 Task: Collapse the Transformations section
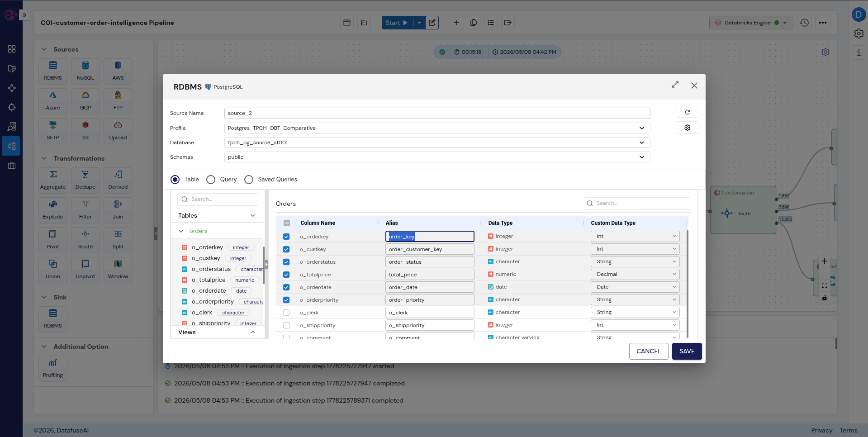pyautogui.click(x=44, y=158)
